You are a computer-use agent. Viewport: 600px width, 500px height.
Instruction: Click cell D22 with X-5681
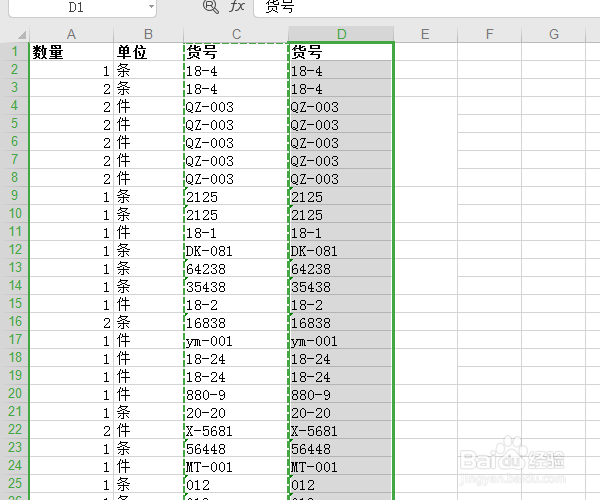341,430
